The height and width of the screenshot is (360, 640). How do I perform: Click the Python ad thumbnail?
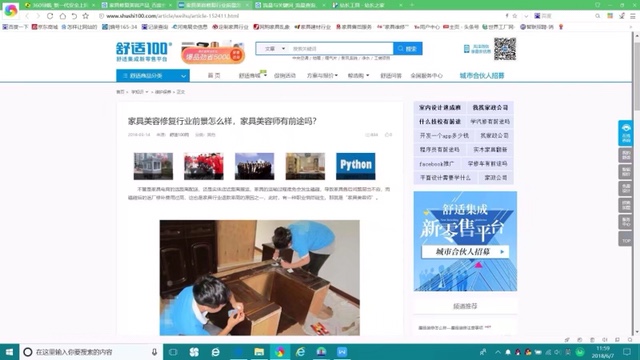click(x=356, y=166)
